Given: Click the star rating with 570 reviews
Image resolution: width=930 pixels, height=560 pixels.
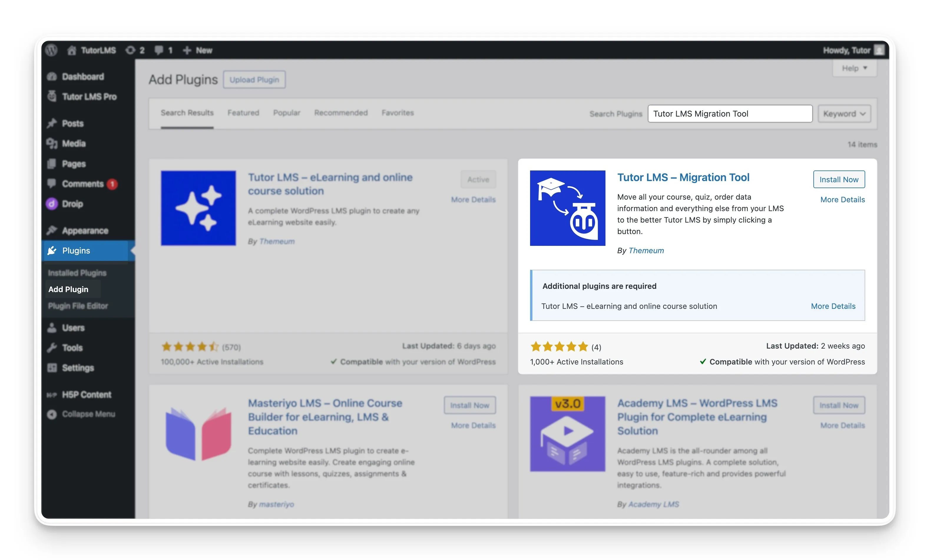Looking at the screenshot, I should coord(190,347).
